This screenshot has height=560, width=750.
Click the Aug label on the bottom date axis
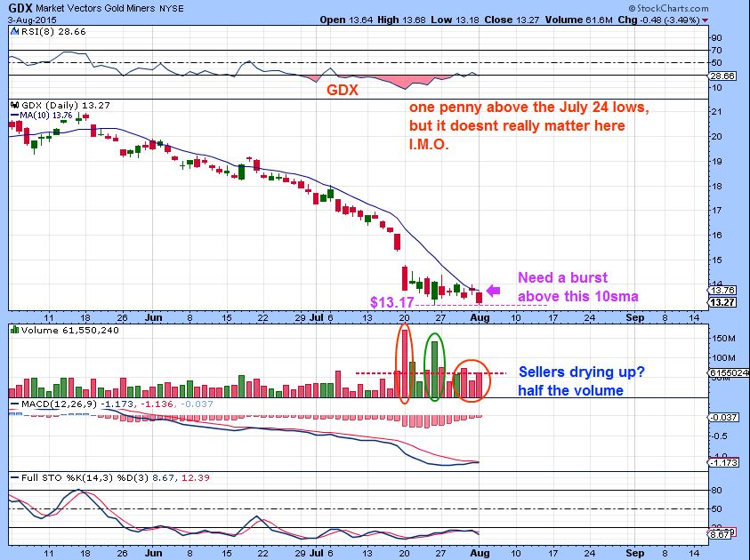480,553
